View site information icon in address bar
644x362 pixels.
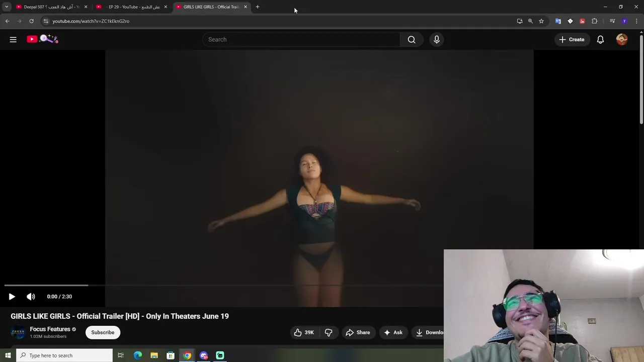pyautogui.click(x=46, y=21)
